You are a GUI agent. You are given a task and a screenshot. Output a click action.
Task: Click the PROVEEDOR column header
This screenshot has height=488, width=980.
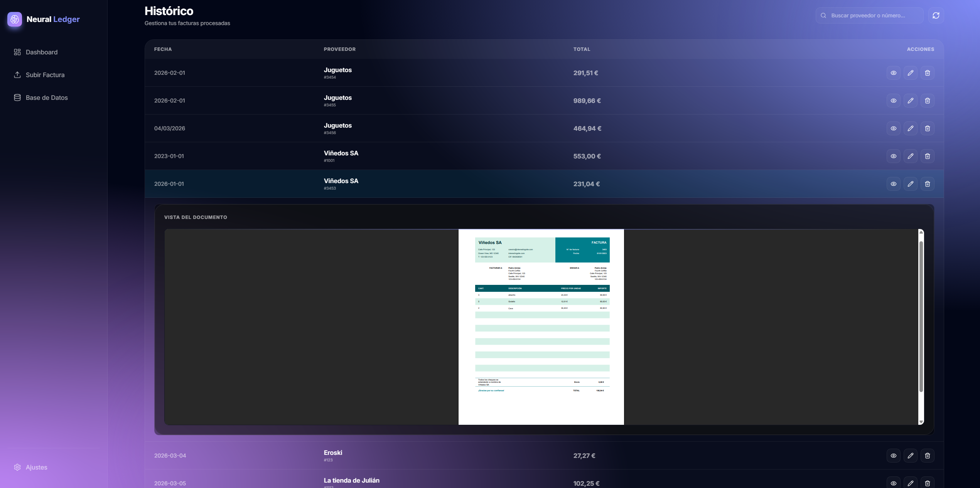pos(339,49)
